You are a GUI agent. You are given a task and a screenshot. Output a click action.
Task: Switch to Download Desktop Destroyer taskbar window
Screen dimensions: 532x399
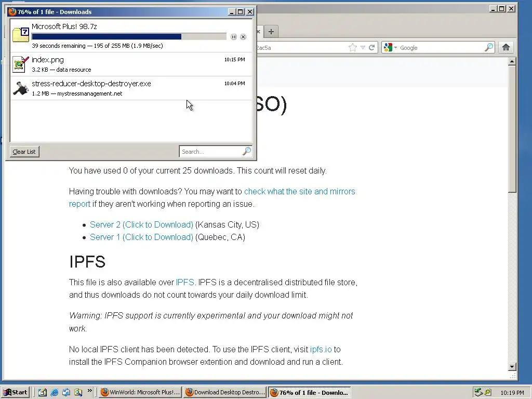coord(225,392)
